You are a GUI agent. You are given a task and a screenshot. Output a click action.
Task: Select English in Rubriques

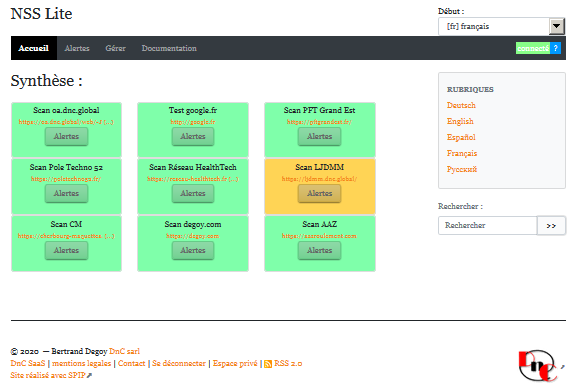460,121
